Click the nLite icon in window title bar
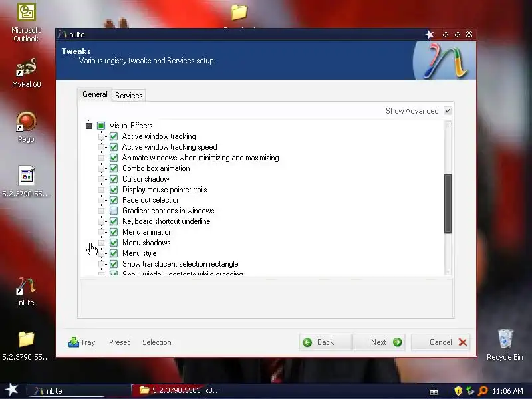This screenshot has height=399, width=532. pyautogui.click(x=62, y=35)
